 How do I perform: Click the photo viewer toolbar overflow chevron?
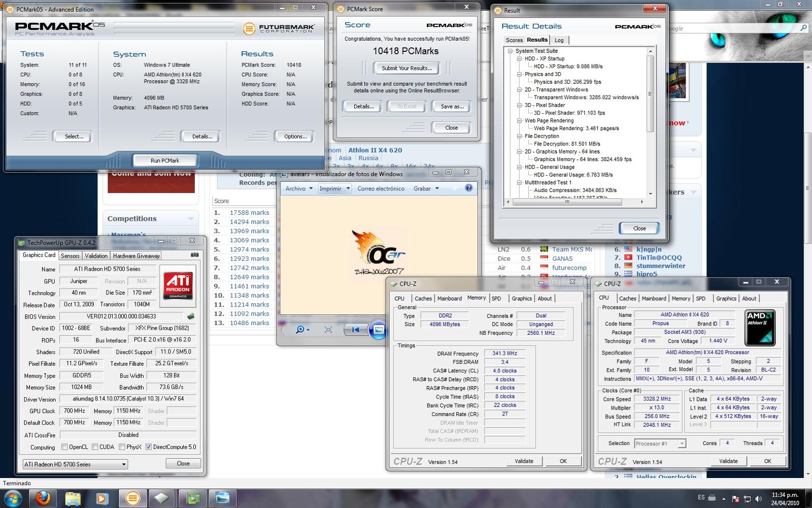coord(454,188)
